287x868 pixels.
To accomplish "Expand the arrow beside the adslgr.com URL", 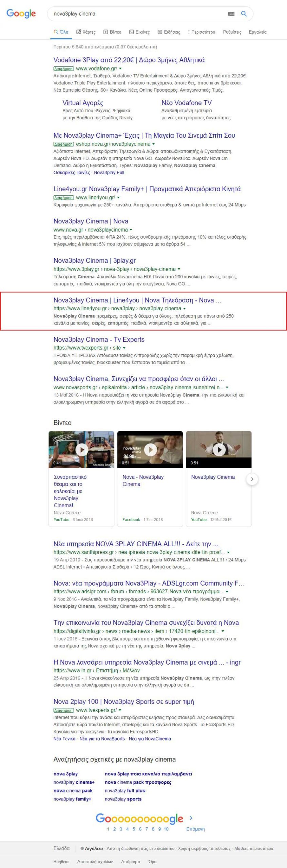I will point(227,592).
